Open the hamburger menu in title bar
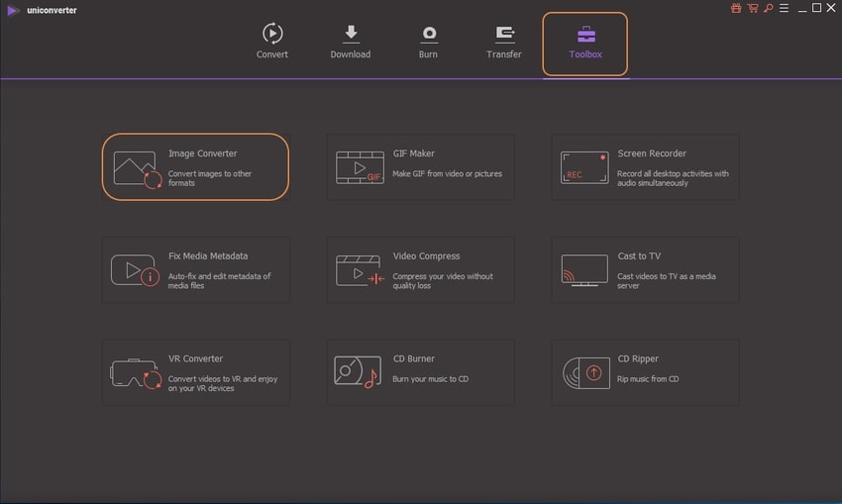Image resolution: width=842 pixels, height=504 pixels. pos(783,8)
